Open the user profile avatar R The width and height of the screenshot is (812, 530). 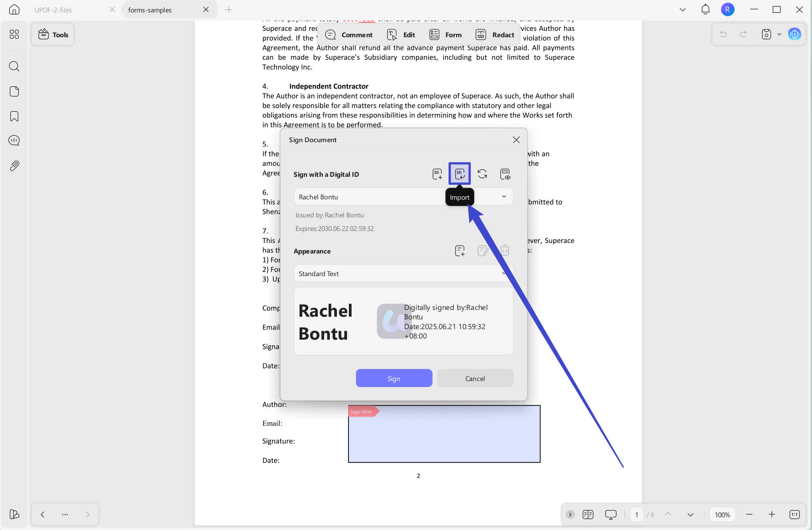point(727,9)
